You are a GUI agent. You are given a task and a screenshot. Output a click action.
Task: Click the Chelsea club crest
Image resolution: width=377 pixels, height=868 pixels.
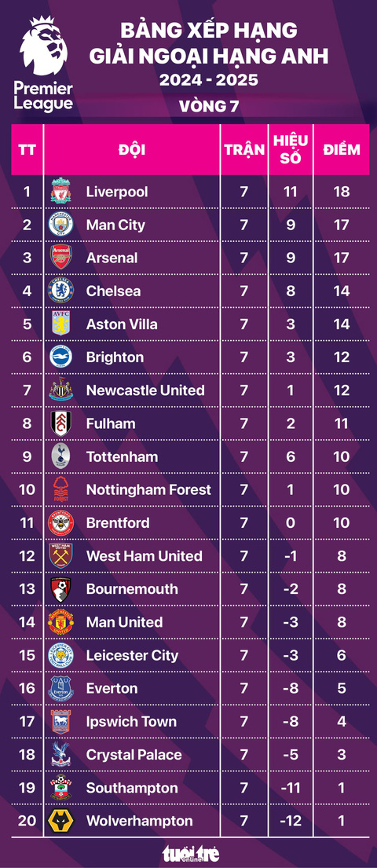(x=60, y=291)
